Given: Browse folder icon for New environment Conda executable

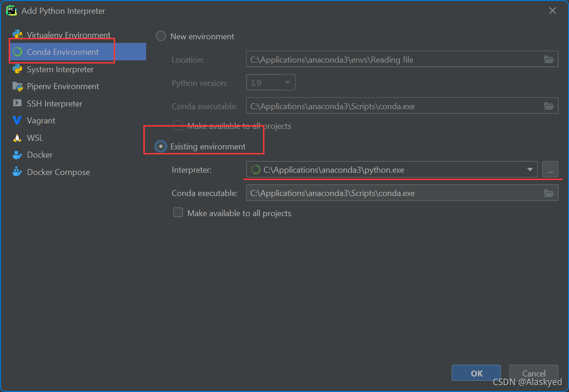Looking at the screenshot, I should [x=549, y=106].
